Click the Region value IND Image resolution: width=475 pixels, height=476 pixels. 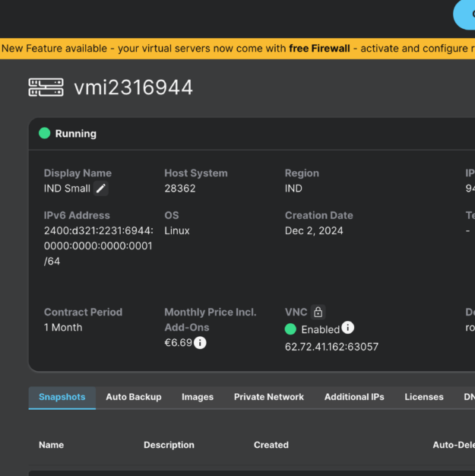click(x=293, y=189)
